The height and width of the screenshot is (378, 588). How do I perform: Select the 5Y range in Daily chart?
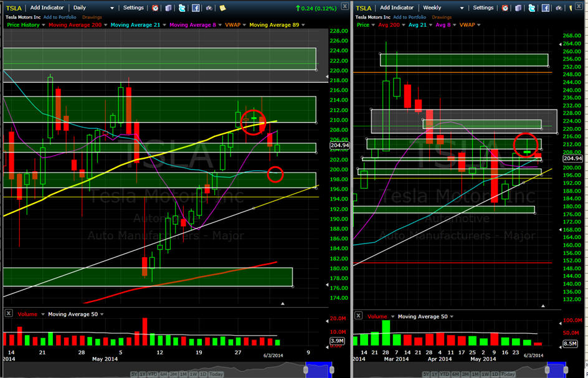coord(134,374)
